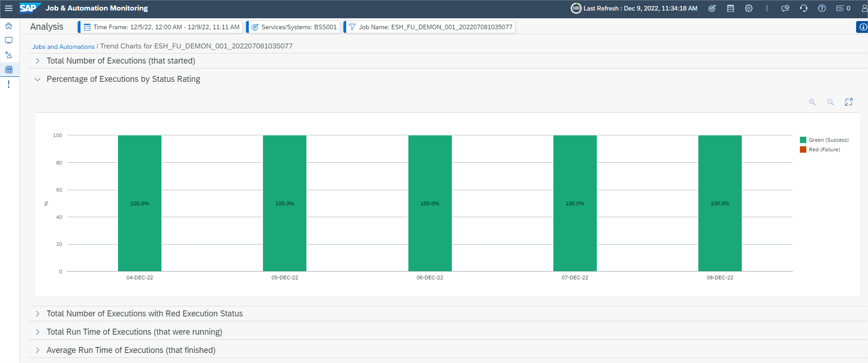Open the hamburger navigation menu
868x363 pixels.
[x=9, y=8]
